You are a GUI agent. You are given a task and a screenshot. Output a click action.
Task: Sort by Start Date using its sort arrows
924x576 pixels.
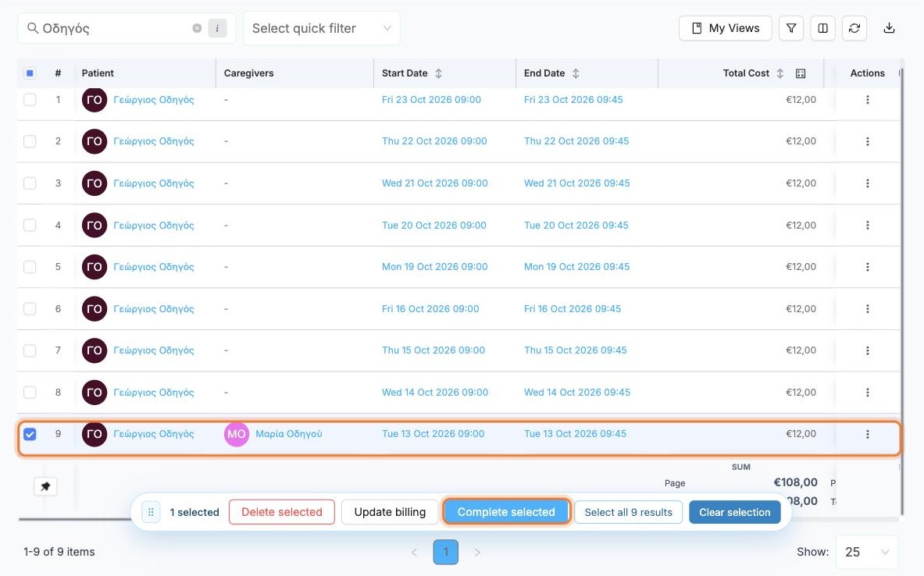438,73
